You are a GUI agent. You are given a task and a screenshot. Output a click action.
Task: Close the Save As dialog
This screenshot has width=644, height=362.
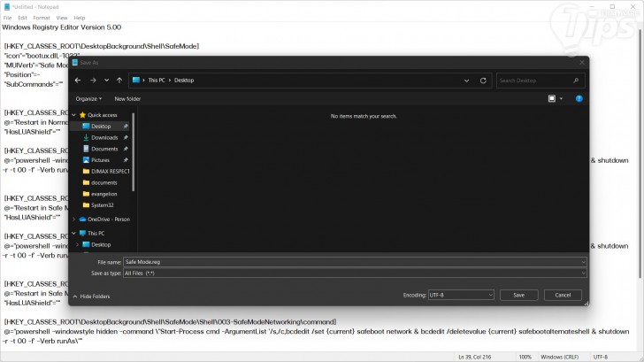click(581, 63)
